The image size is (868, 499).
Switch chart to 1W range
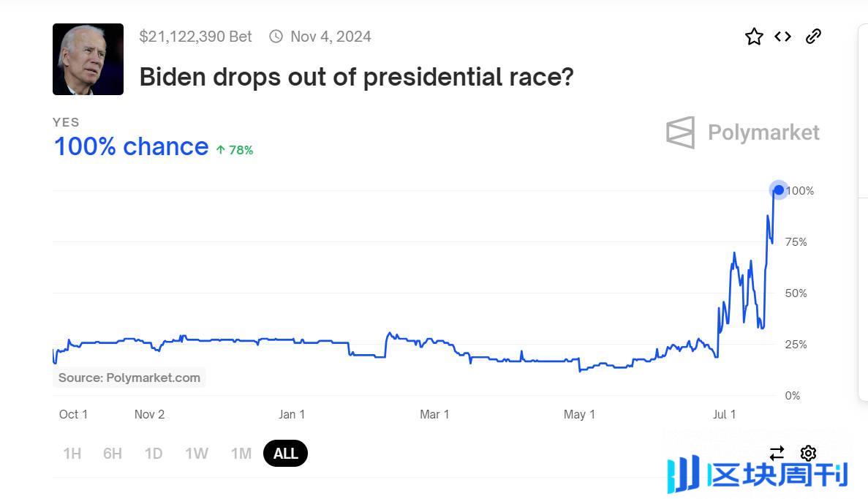[x=196, y=454]
